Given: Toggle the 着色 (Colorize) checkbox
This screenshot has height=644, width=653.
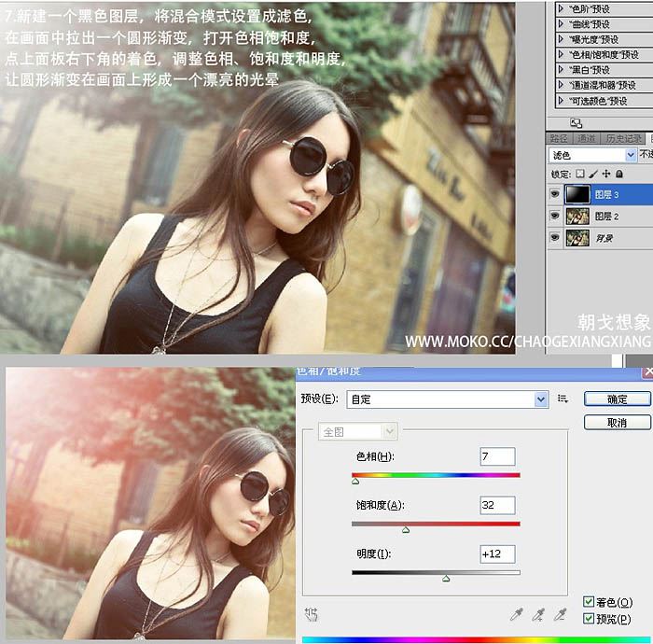Looking at the screenshot, I should click(589, 602).
